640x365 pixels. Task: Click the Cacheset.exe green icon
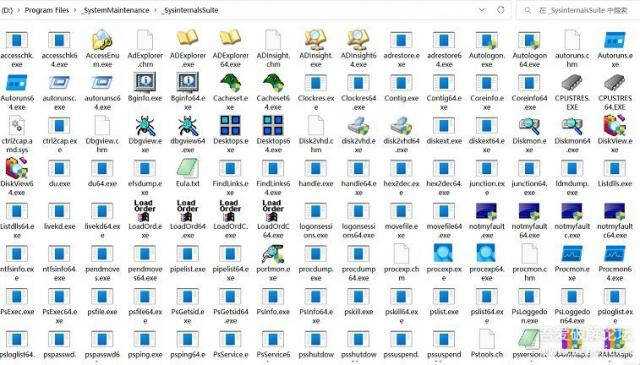coord(230,82)
